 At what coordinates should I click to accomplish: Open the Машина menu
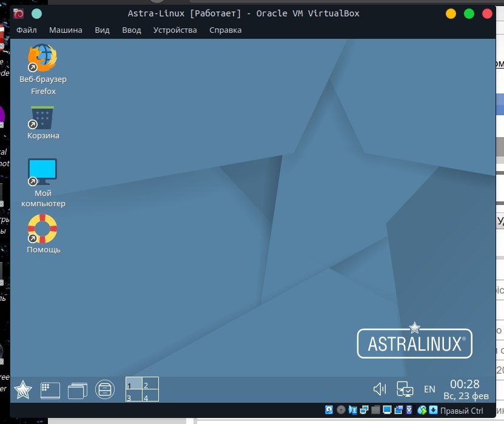(66, 30)
